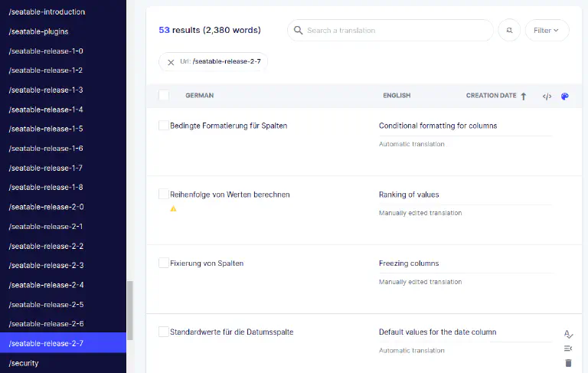The height and width of the screenshot is (373, 588).
Task: Select /seatable-release-1-6 URL
Action: coord(46,149)
